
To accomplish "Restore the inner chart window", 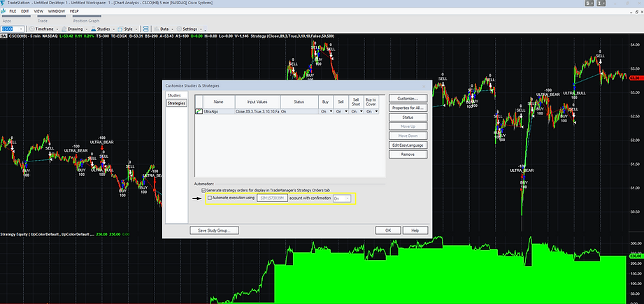I will (x=636, y=11).
